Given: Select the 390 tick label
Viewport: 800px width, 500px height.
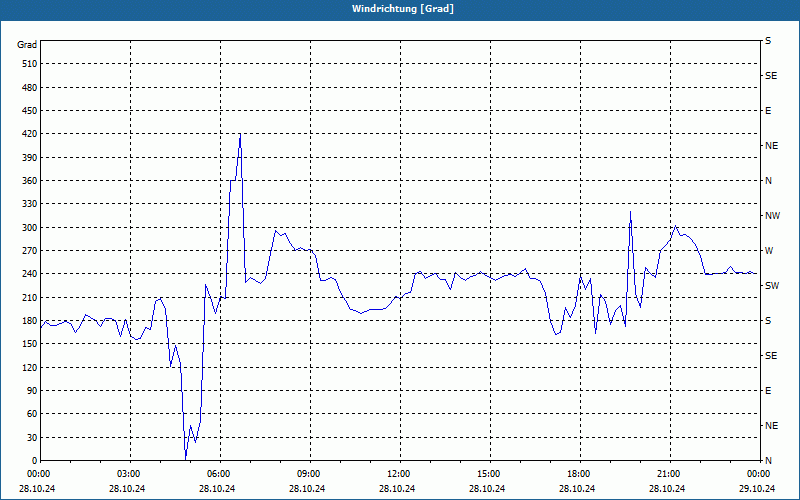Looking at the screenshot, I should (x=30, y=158).
